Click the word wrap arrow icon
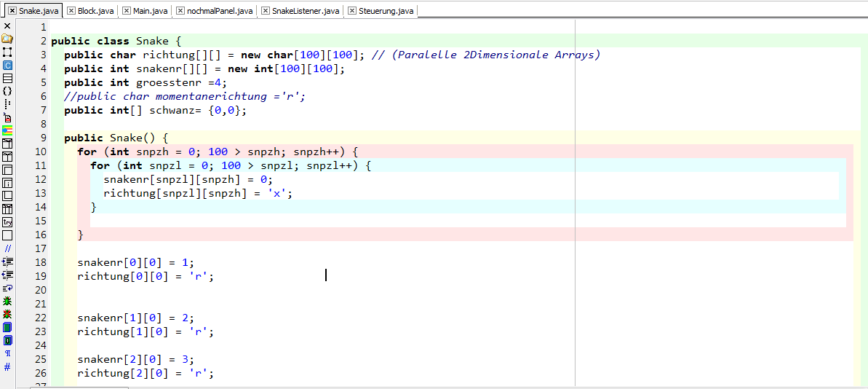 7,288
